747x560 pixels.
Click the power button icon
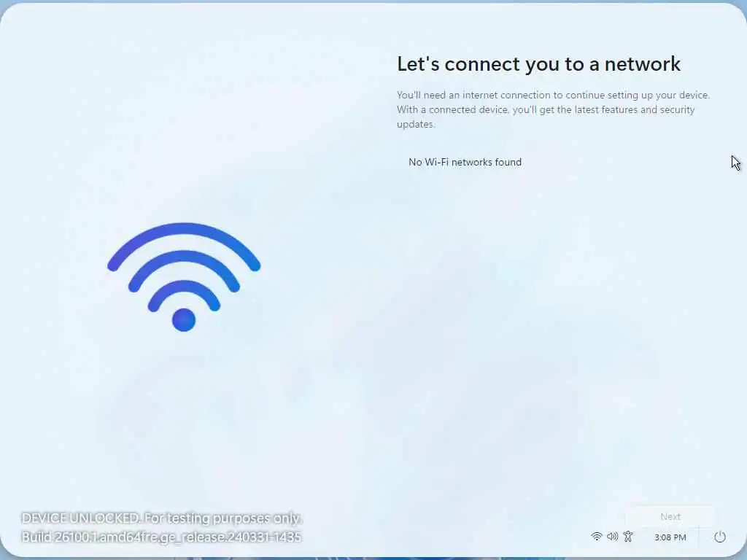pyautogui.click(x=720, y=537)
